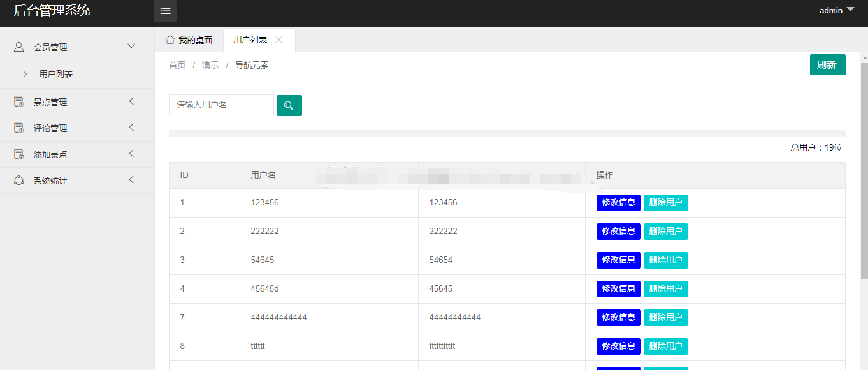The width and height of the screenshot is (868, 370).
Task: Click the 总用户：19位 count text
Action: tap(816, 147)
